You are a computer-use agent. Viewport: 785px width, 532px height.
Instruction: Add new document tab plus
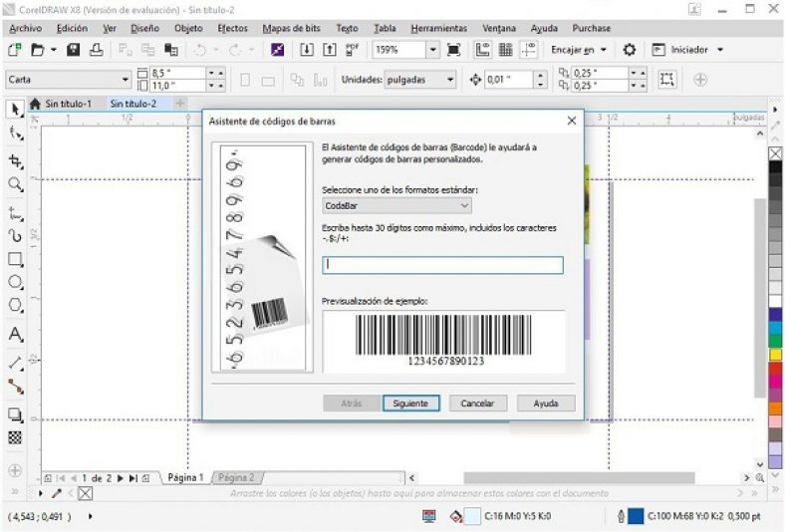pyautogui.click(x=179, y=104)
